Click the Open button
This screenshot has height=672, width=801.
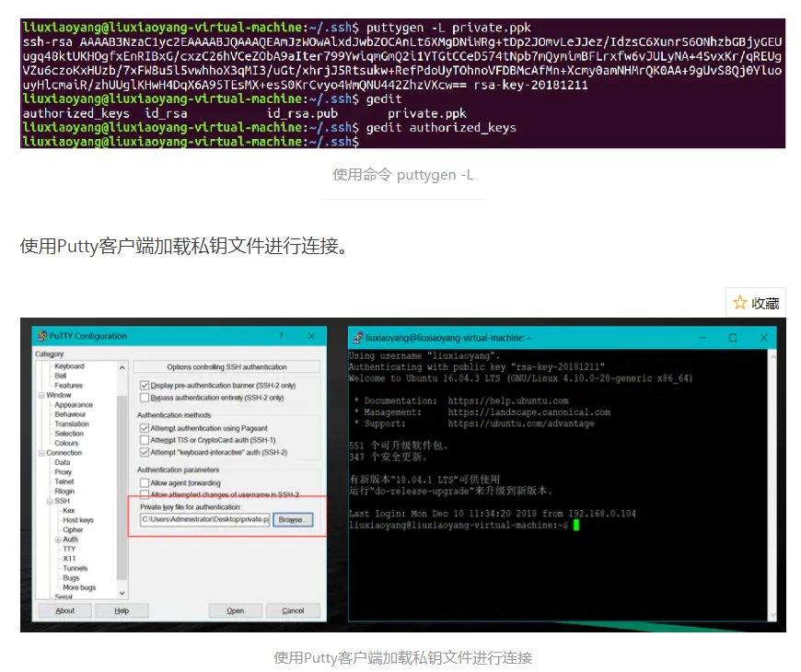point(236,610)
